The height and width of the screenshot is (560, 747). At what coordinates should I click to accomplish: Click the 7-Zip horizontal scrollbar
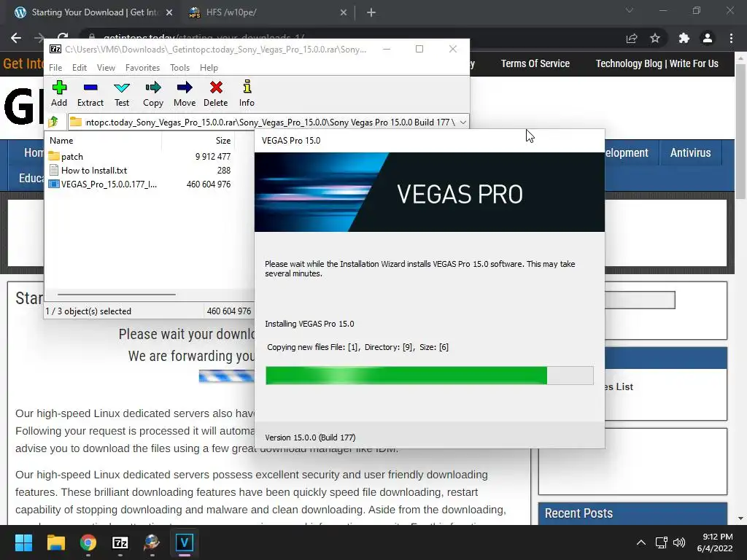(x=117, y=295)
